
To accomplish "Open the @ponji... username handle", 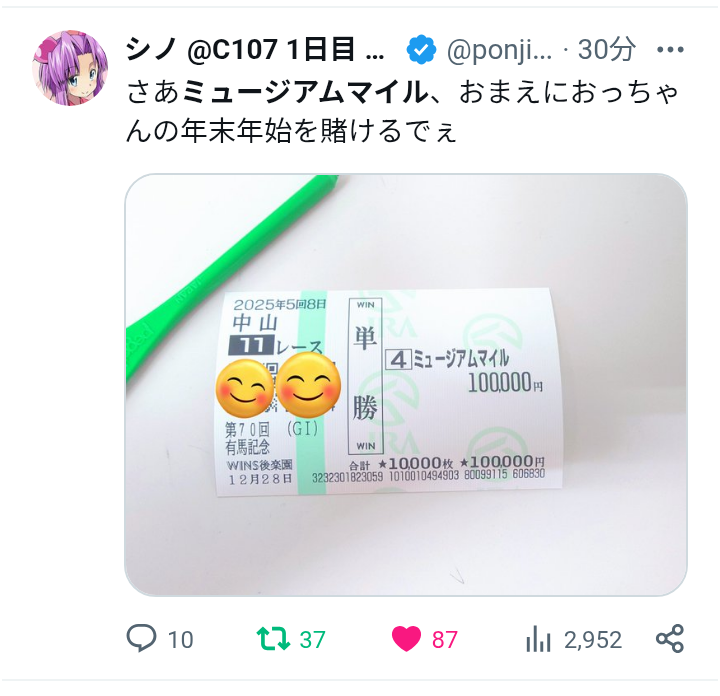I will [x=500, y=50].
